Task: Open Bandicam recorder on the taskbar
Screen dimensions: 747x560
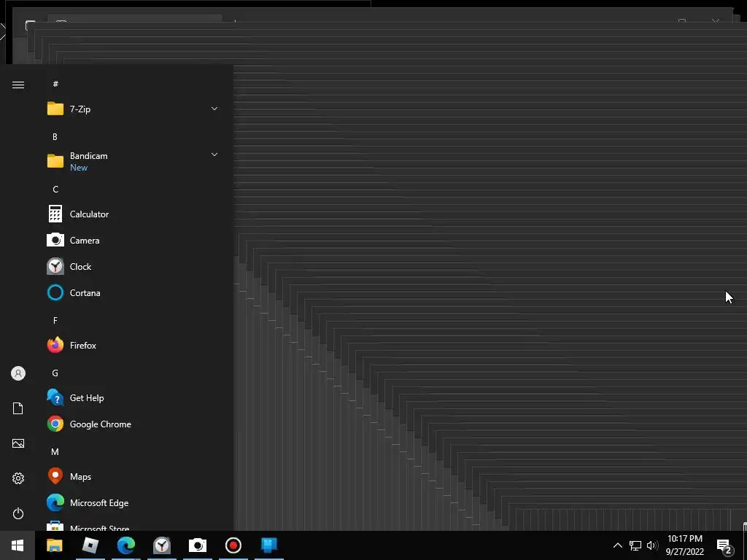Action: [233, 545]
